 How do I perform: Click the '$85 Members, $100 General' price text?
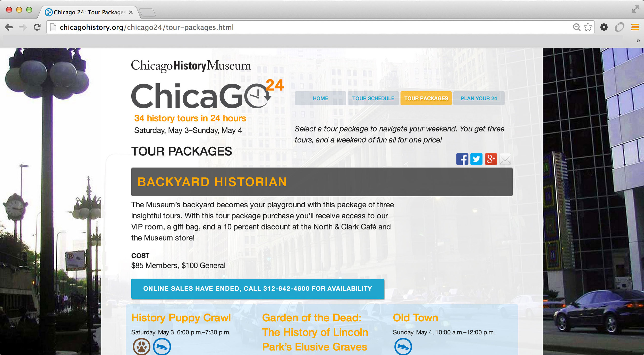coord(178,265)
